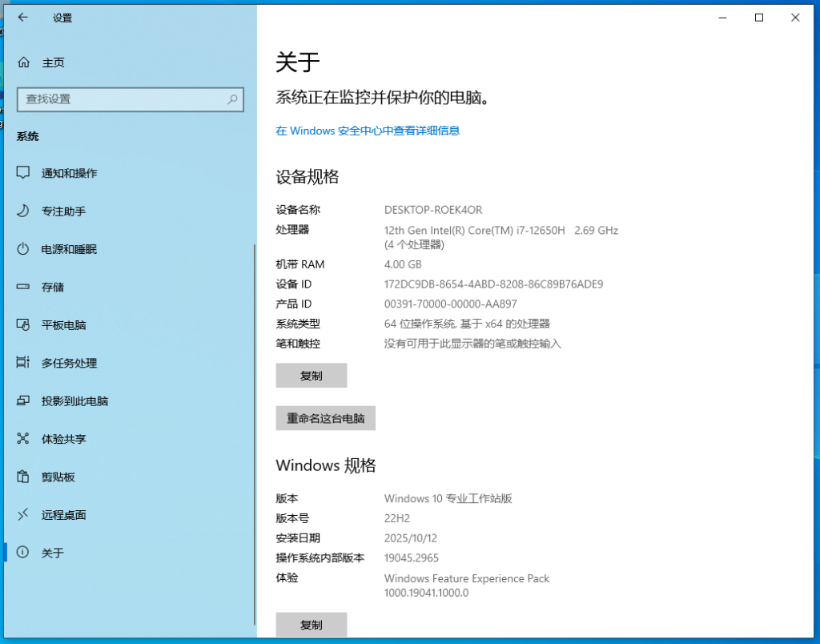Open 多任务处理 settings
The image size is (820, 644).
pyautogui.click(x=69, y=362)
